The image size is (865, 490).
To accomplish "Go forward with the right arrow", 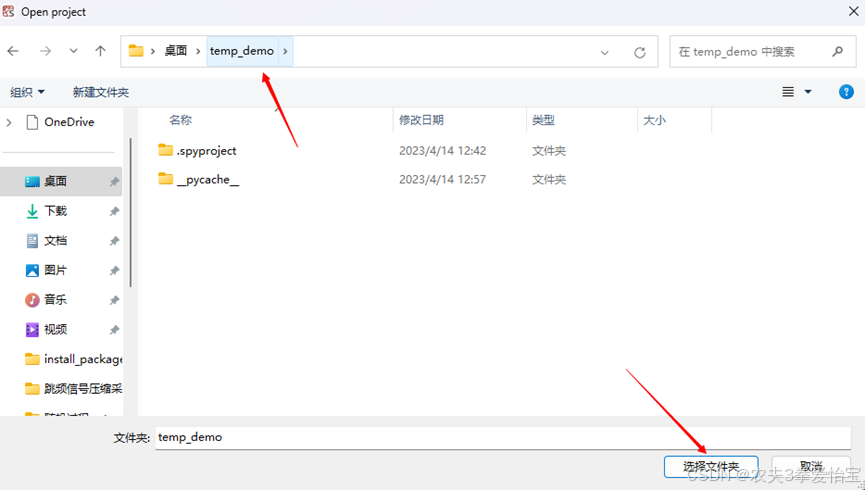I will tap(45, 51).
